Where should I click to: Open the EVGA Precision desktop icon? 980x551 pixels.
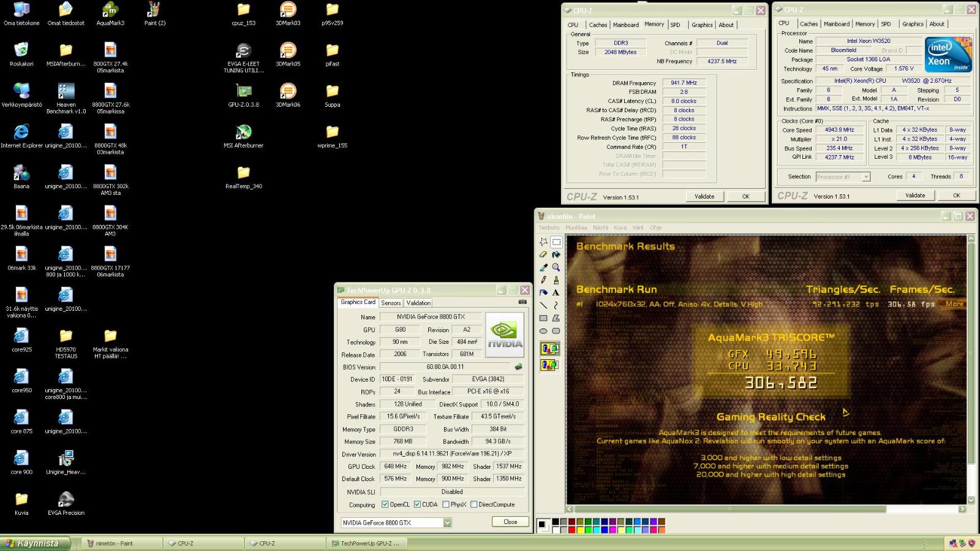[66, 504]
